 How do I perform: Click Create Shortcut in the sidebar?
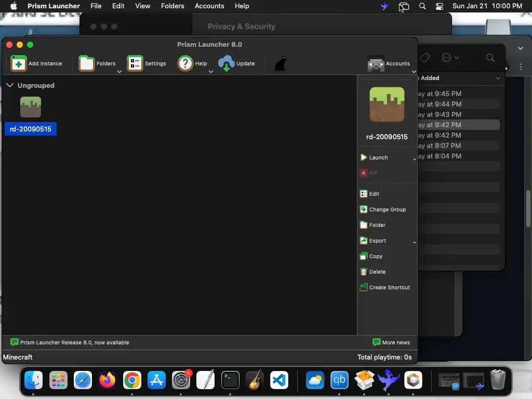[x=385, y=287]
